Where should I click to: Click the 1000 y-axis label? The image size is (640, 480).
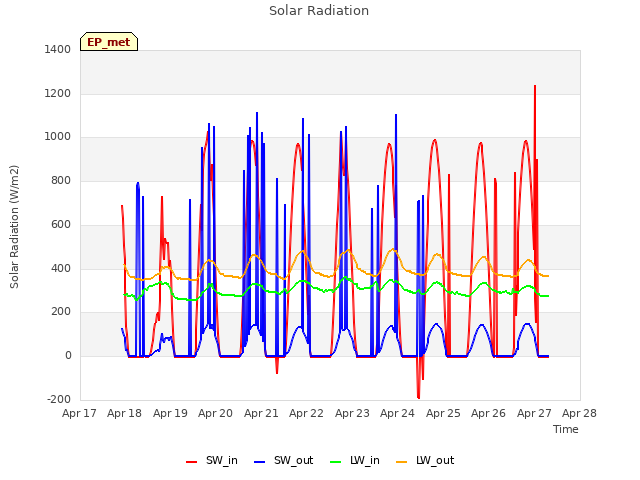tap(58, 137)
